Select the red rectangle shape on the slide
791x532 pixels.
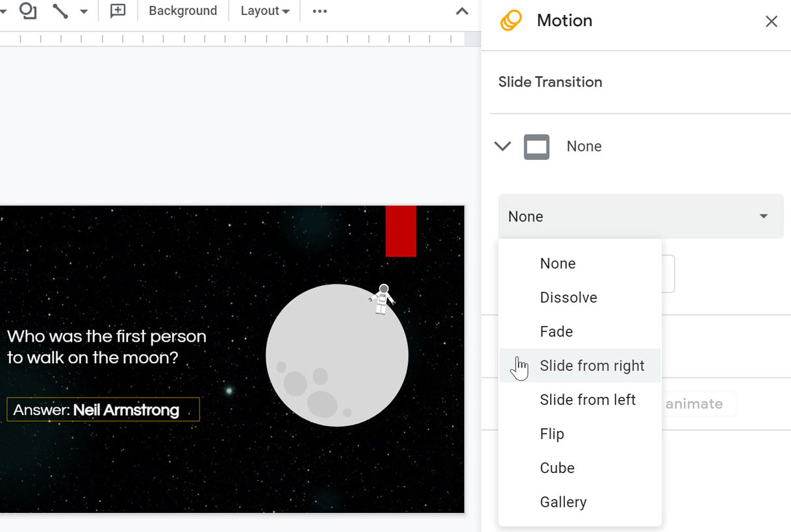click(401, 232)
